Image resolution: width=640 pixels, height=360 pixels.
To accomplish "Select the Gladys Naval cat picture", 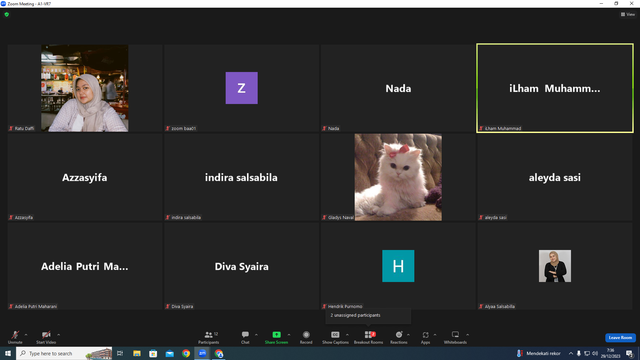I will click(x=398, y=177).
